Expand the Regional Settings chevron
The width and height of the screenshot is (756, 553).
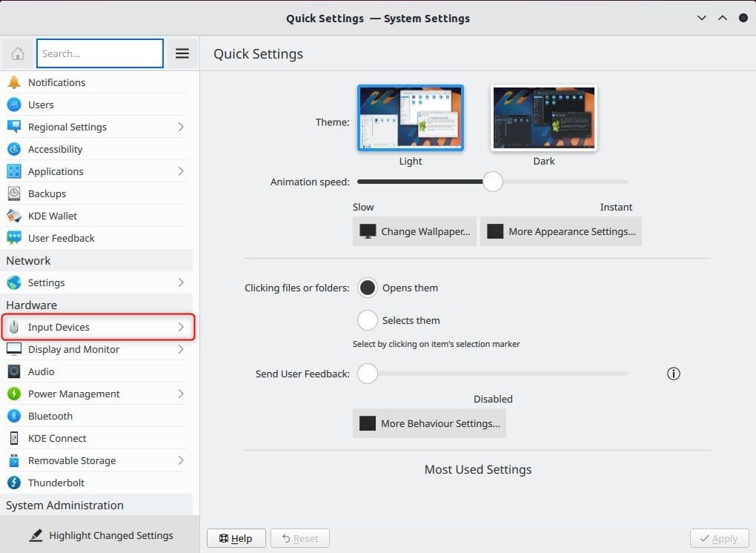(x=181, y=127)
